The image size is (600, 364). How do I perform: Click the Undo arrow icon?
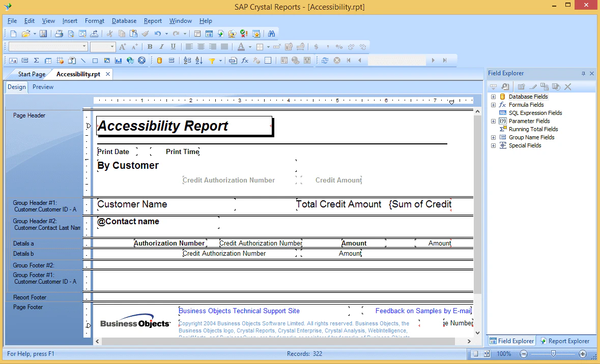(x=157, y=34)
